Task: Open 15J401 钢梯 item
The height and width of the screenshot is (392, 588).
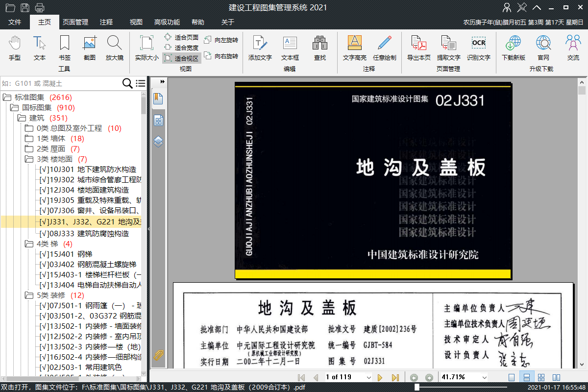Action: [66, 254]
